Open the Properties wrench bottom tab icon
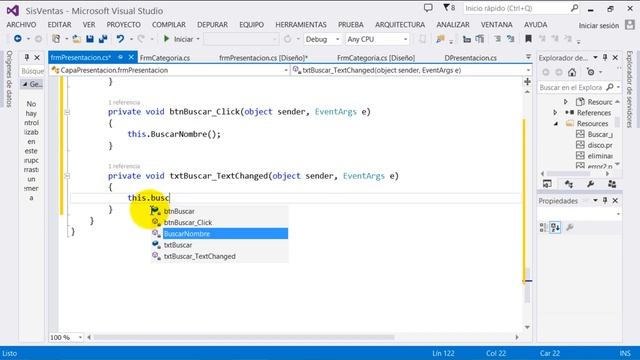Screen dimensions: 640x360 pyautogui.click(x=590, y=184)
